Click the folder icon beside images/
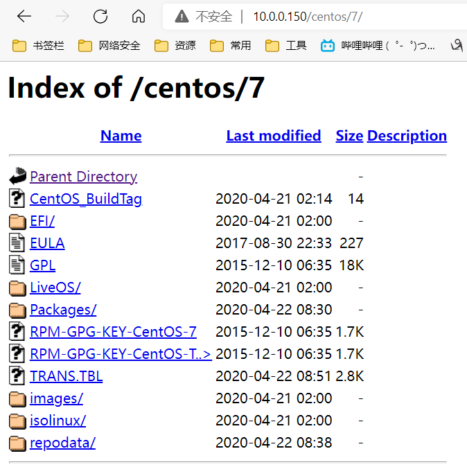The width and height of the screenshot is (467, 476). point(17,398)
